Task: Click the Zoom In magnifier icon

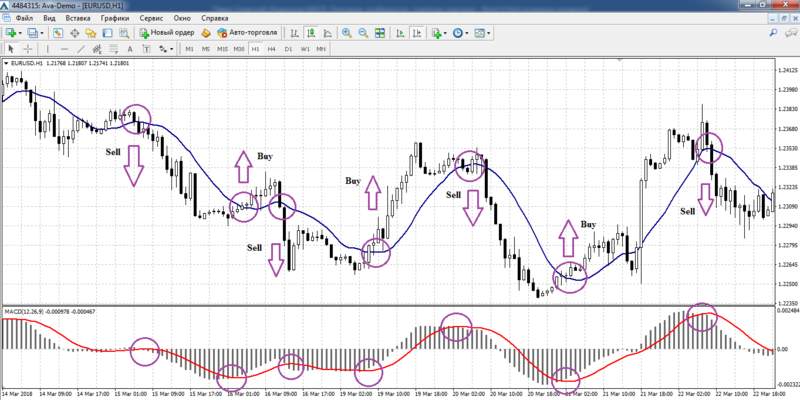Action: click(x=347, y=33)
